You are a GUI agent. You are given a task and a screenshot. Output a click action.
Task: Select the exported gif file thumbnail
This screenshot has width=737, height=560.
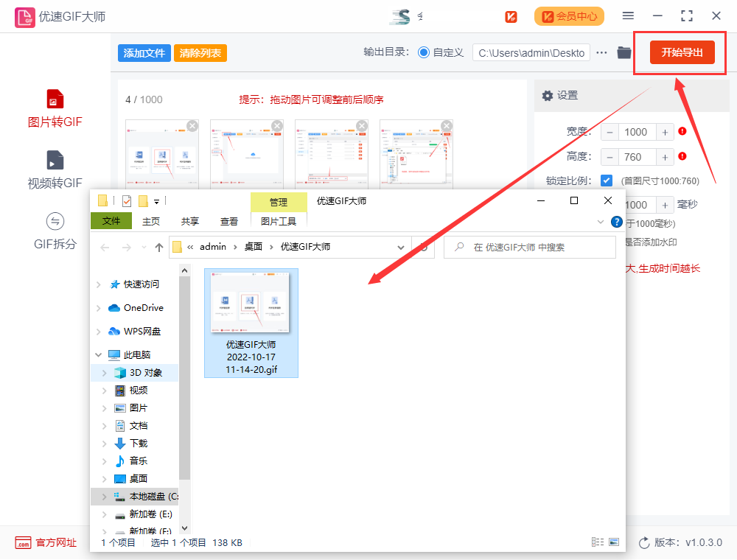(x=251, y=323)
